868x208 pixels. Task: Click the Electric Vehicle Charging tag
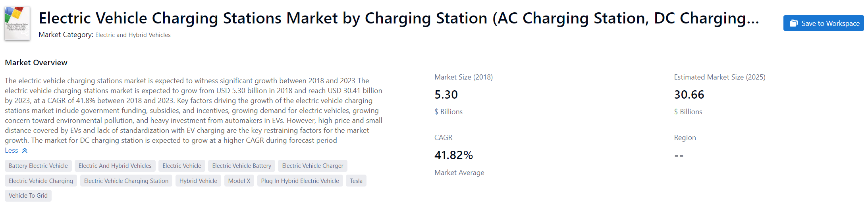pyautogui.click(x=41, y=181)
